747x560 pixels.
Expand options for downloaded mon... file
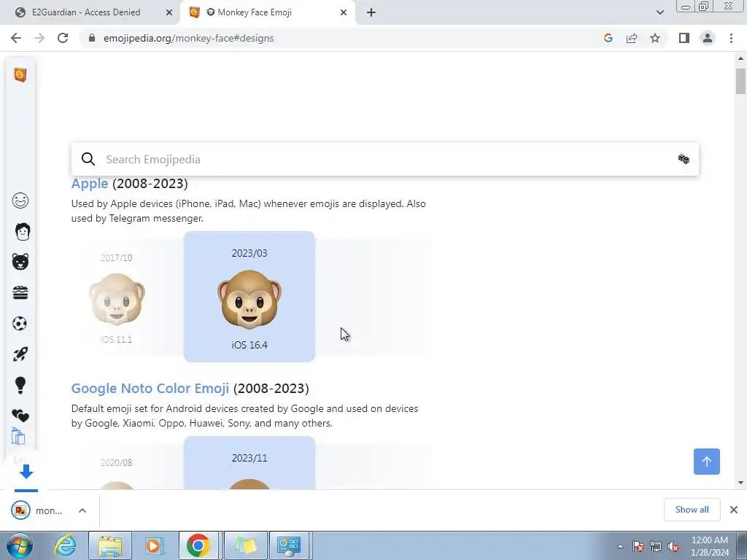click(82, 510)
